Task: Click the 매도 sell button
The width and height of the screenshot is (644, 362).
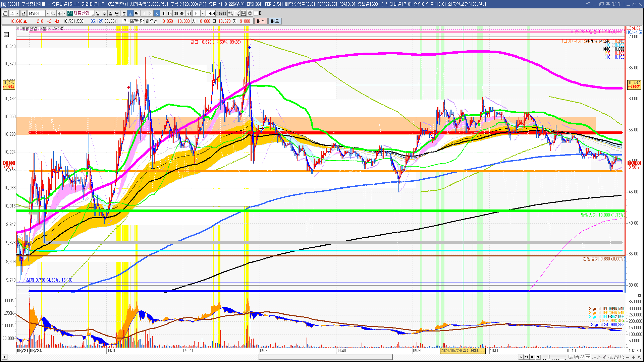Action: 275,21
